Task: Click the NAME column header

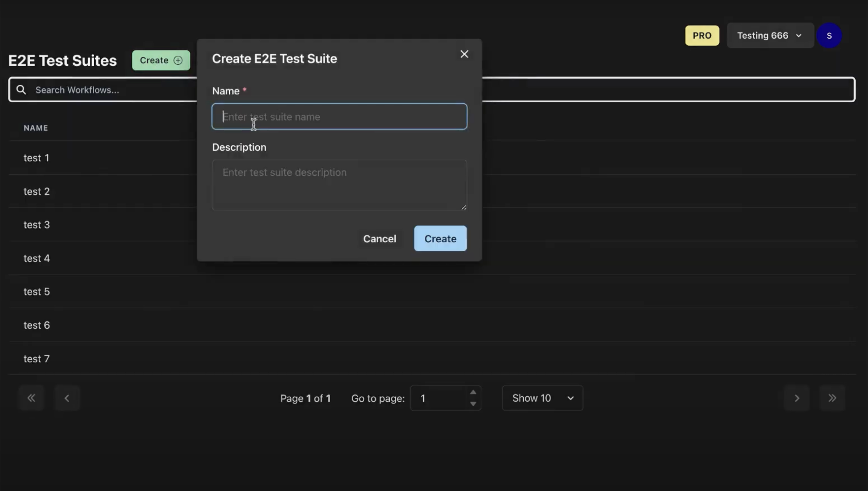Action: (36, 128)
